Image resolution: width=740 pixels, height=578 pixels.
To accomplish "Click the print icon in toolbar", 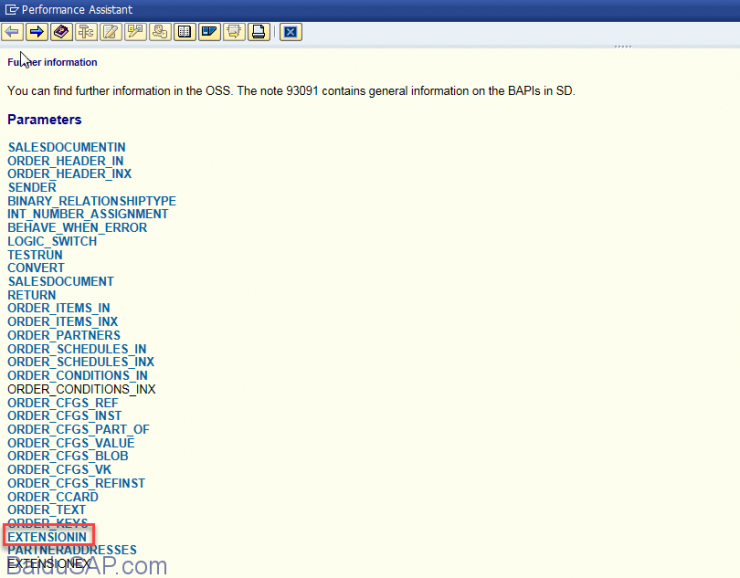I will coord(258,32).
